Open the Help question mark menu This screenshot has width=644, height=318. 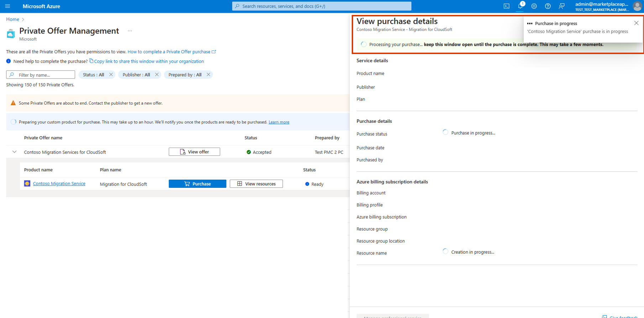[548, 6]
